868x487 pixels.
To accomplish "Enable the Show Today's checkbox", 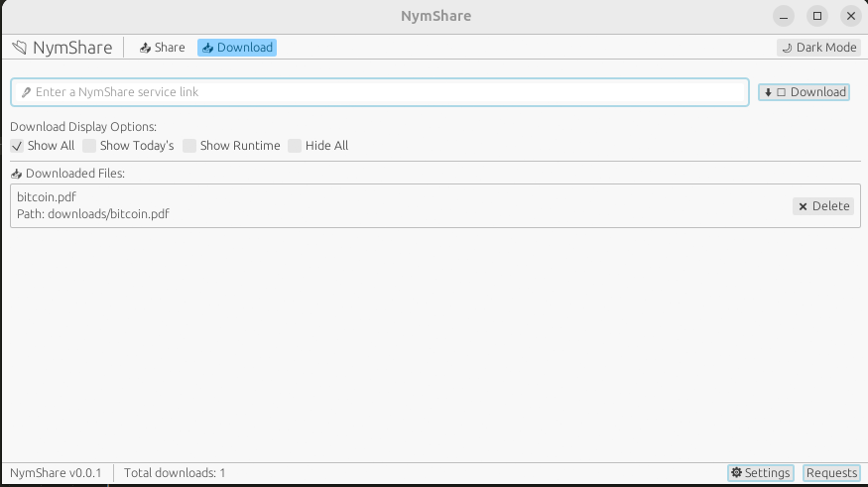I will (x=89, y=146).
